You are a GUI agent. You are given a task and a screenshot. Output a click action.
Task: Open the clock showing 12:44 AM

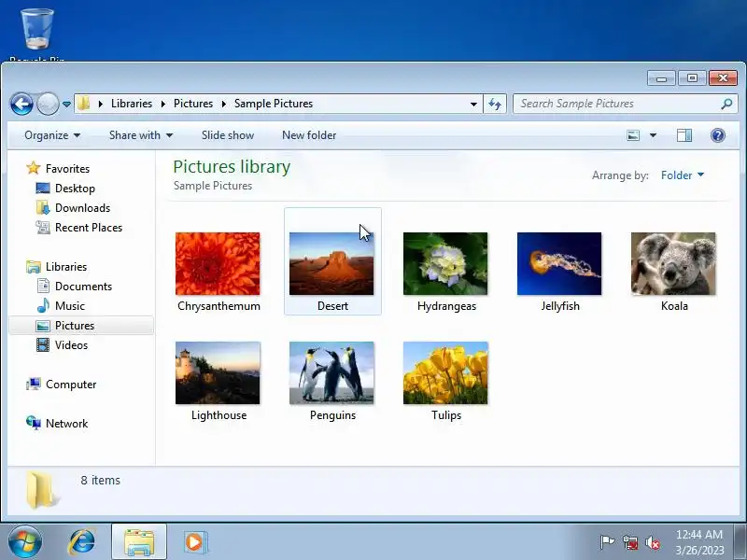[699, 542]
